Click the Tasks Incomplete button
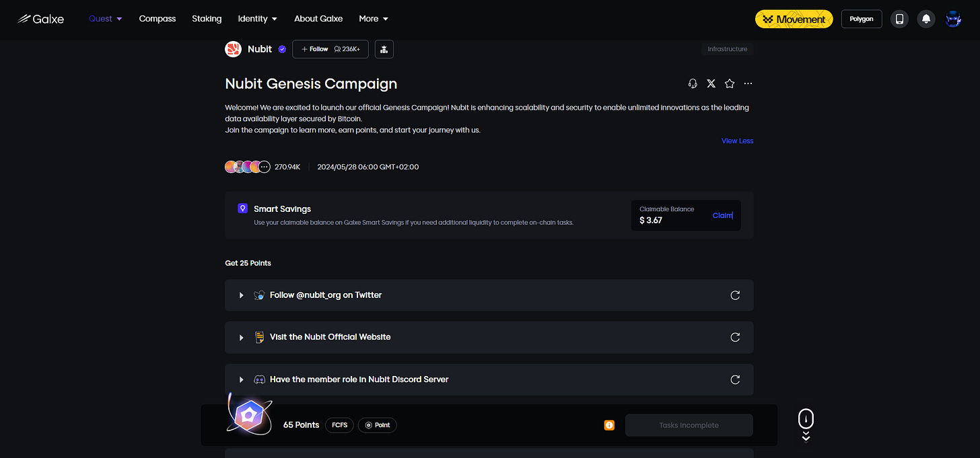Screen dimensions: 980x458 689,425
